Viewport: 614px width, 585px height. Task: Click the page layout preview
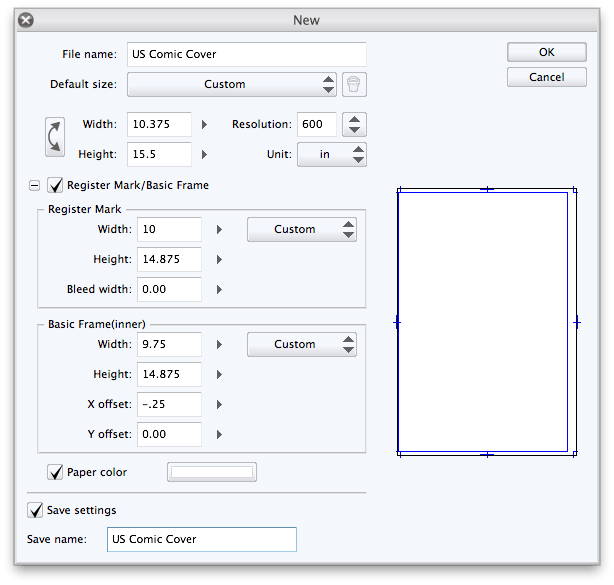click(487, 322)
